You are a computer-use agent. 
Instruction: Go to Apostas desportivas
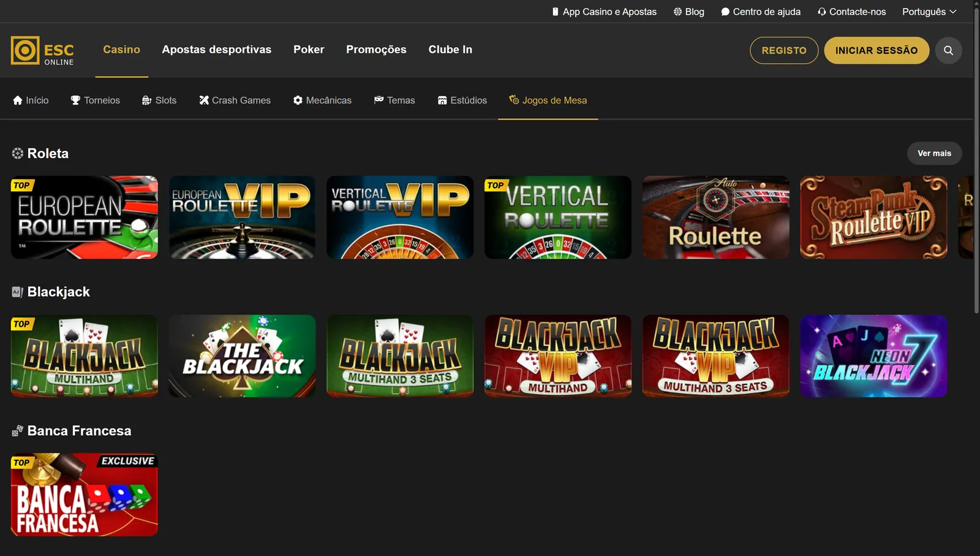pos(216,50)
